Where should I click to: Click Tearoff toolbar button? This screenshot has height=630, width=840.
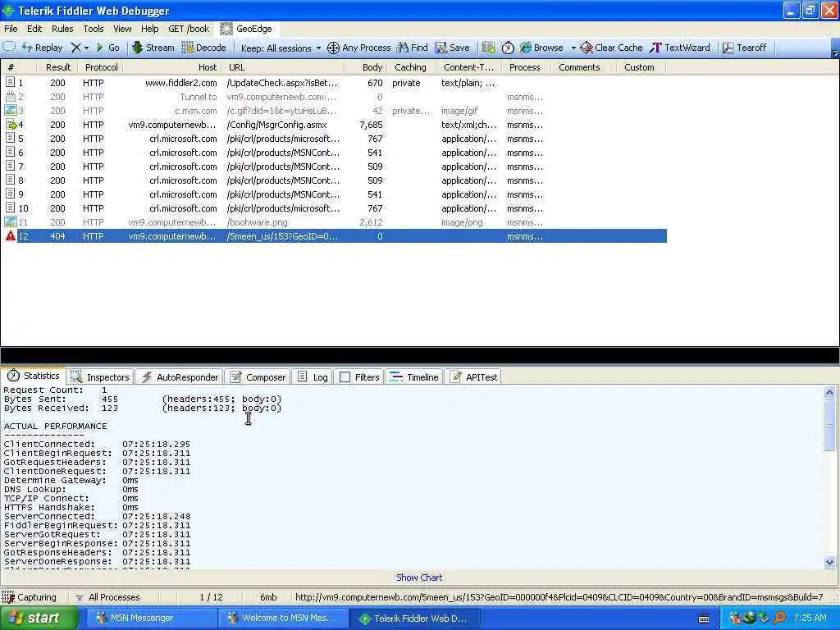(x=744, y=48)
